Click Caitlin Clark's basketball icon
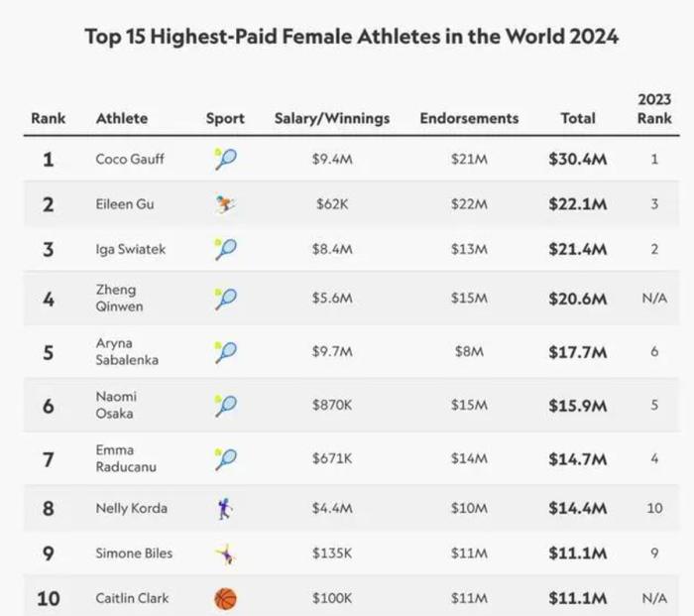 click(225, 598)
